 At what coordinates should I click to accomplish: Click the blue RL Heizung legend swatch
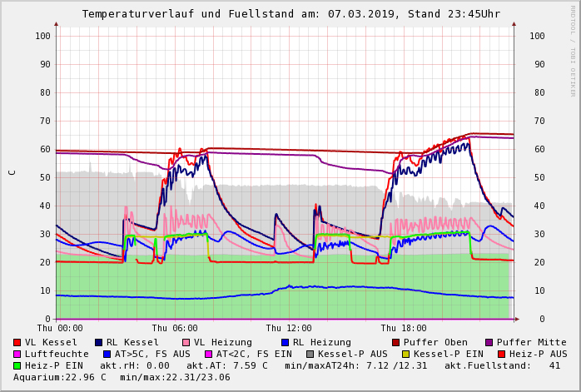coord(285,343)
